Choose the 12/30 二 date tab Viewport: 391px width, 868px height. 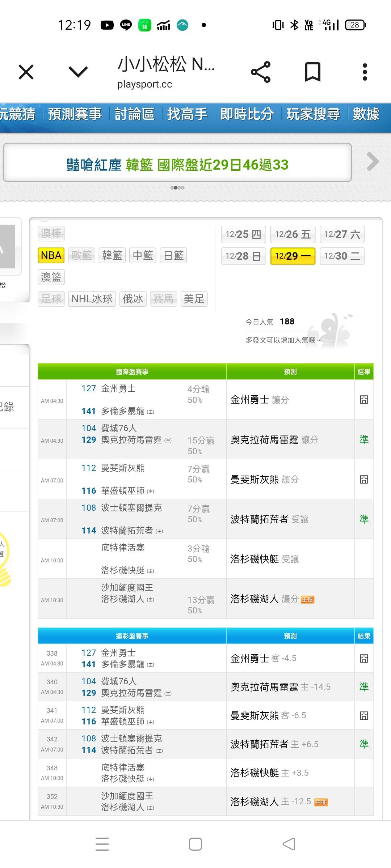click(x=342, y=256)
